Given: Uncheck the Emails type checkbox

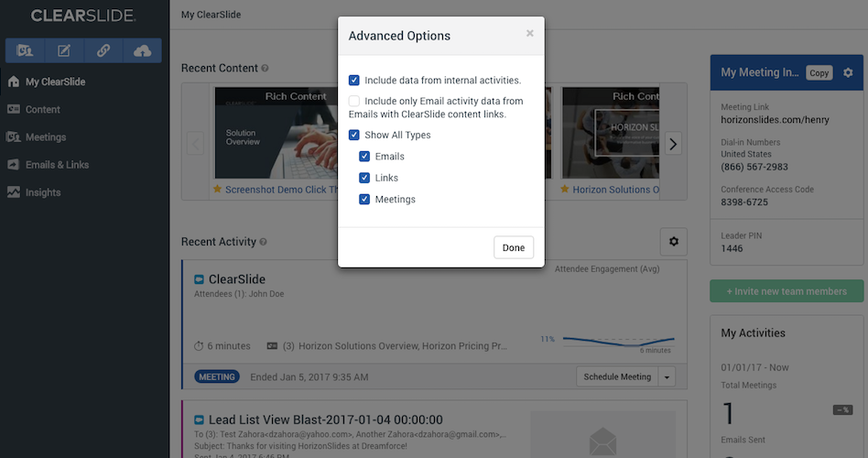Looking at the screenshot, I should (364, 156).
